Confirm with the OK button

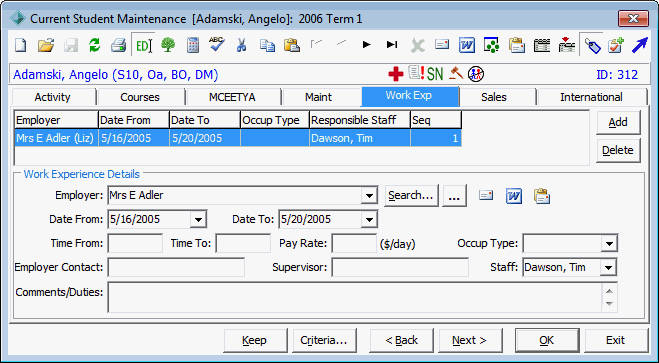click(x=547, y=340)
